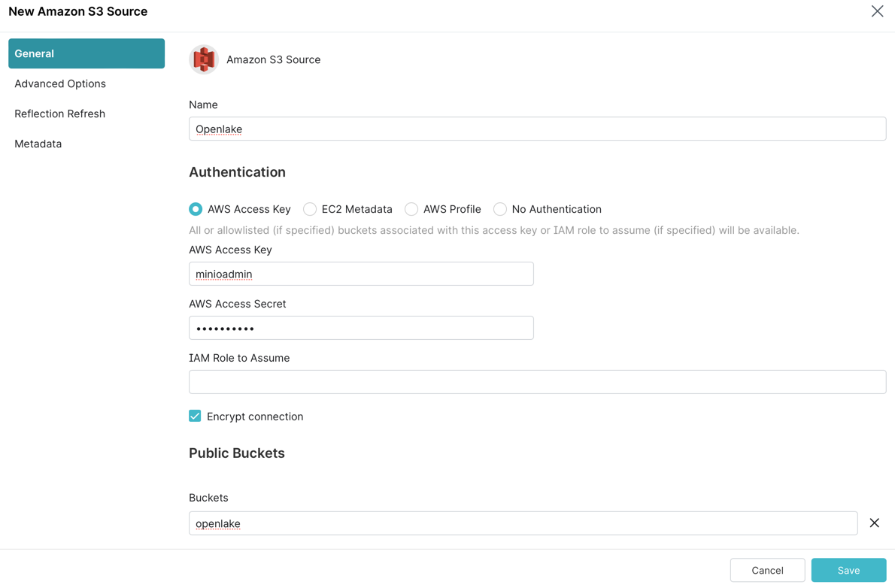Click the Buckets field with openlake

[523, 523]
